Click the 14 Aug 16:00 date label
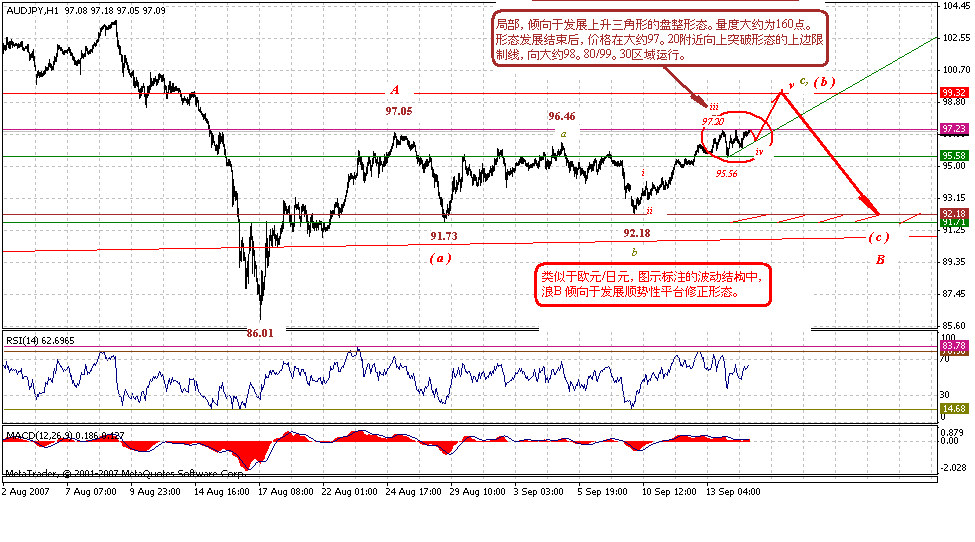The image size is (975, 542). [221, 492]
